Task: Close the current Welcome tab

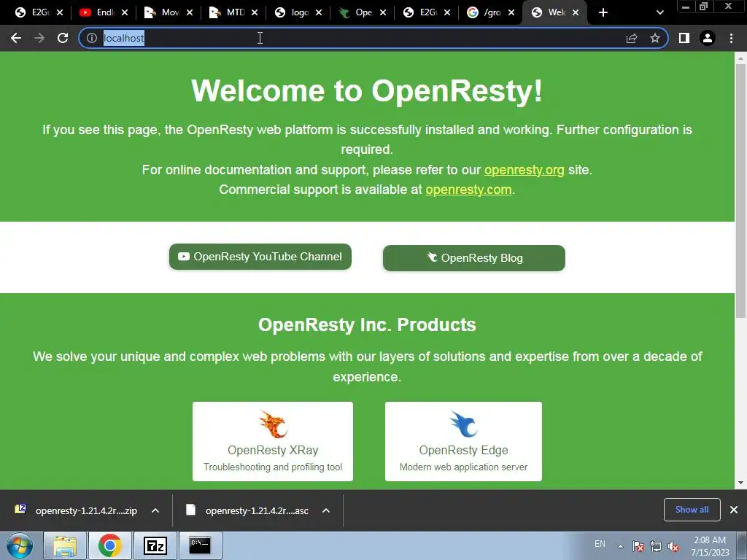Action: [x=576, y=12]
